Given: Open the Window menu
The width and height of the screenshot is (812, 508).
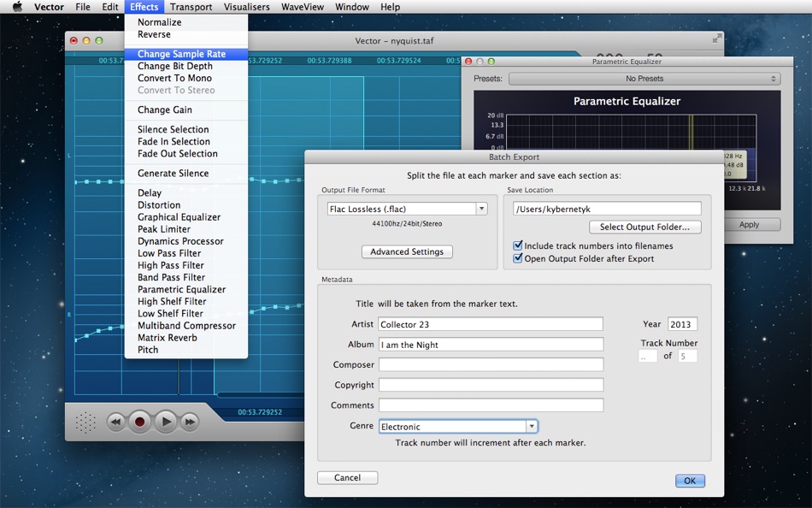Looking at the screenshot, I should 352,7.
